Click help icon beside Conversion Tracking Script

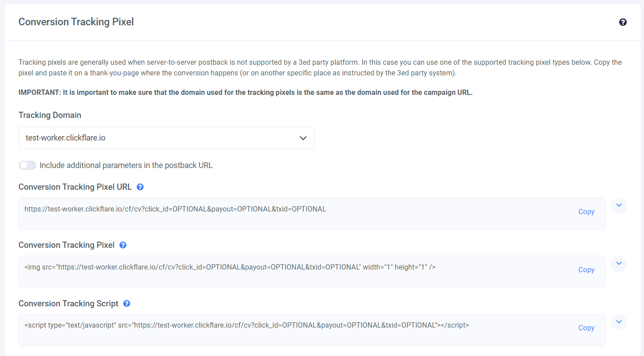click(127, 304)
